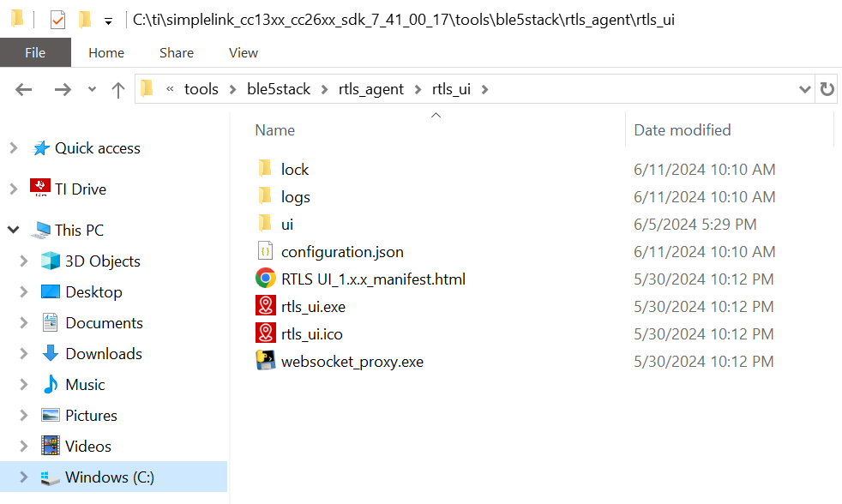Expand the Windows (C:) drive node

(x=23, y=477)
